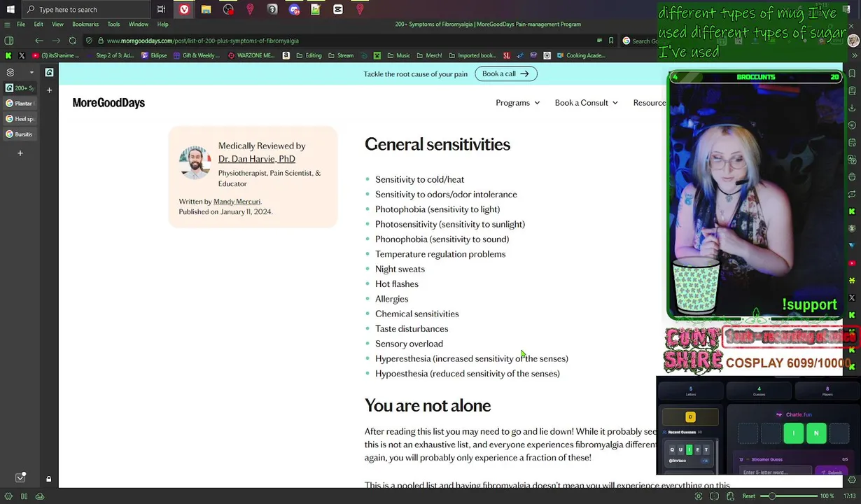Reload the current page

click(x=72, y=41)
